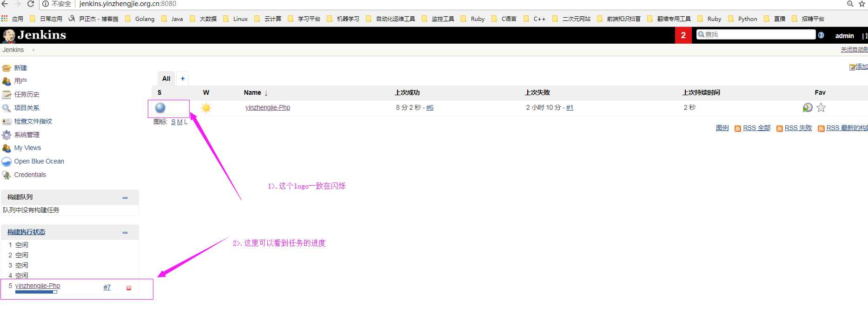This screenshot has width=868, height=314.
Task: Click the browser back arrow
Action: pos(5,4)
